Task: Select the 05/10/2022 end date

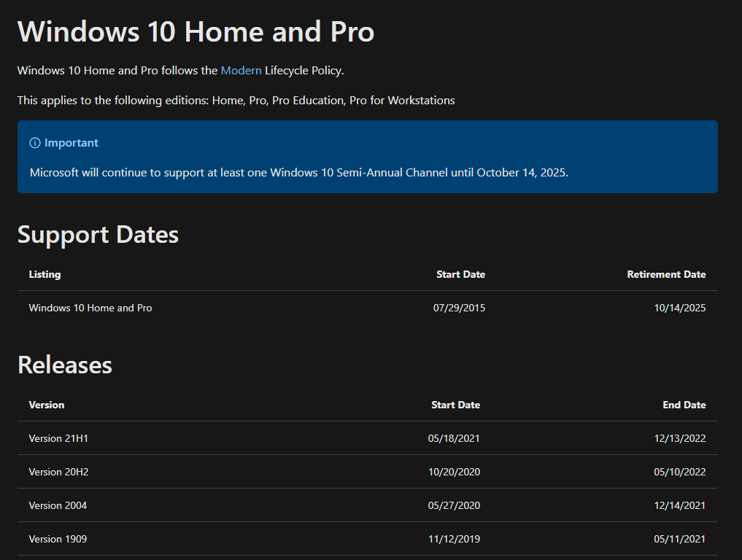Action: click(x=679, y=472)
